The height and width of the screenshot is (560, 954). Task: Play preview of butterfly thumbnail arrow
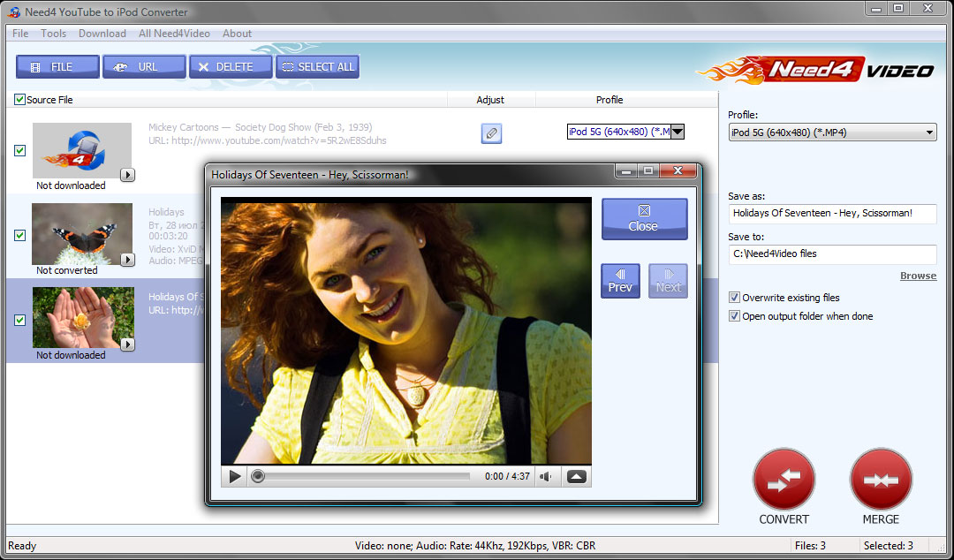(127, 260)
